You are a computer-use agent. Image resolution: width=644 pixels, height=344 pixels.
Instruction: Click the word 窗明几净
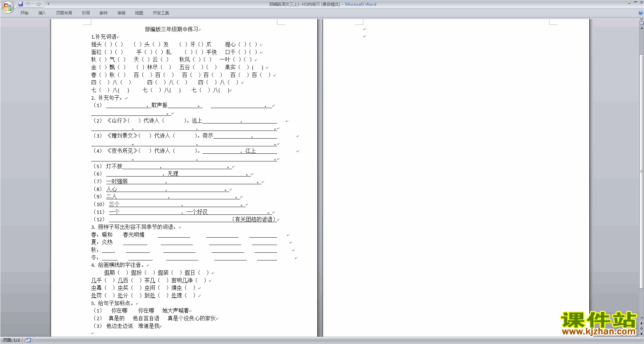[182, 280]
